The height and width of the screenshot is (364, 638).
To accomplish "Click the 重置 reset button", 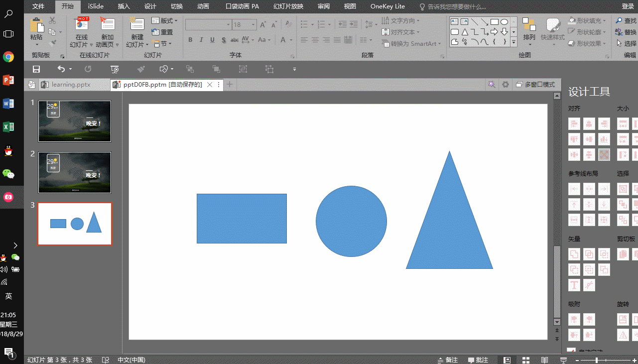I will tap(163, 32).
